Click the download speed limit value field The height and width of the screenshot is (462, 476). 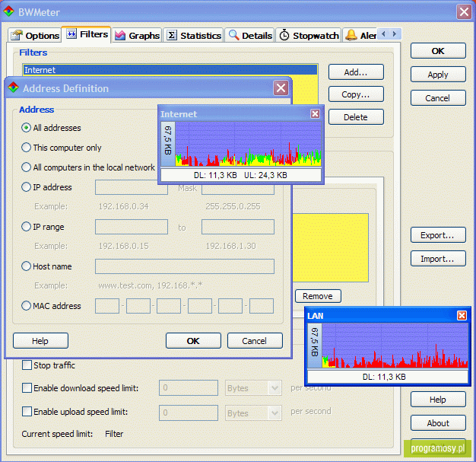[189, 388]
